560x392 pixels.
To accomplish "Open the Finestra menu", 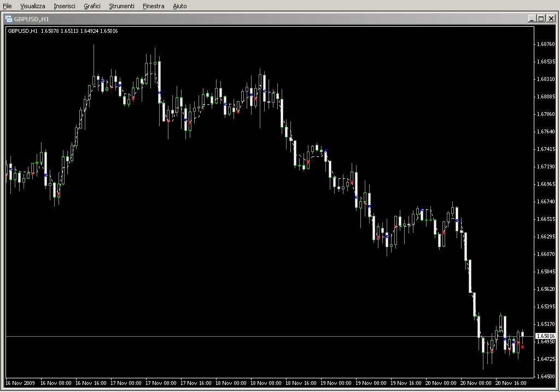I will pos(153,6).
